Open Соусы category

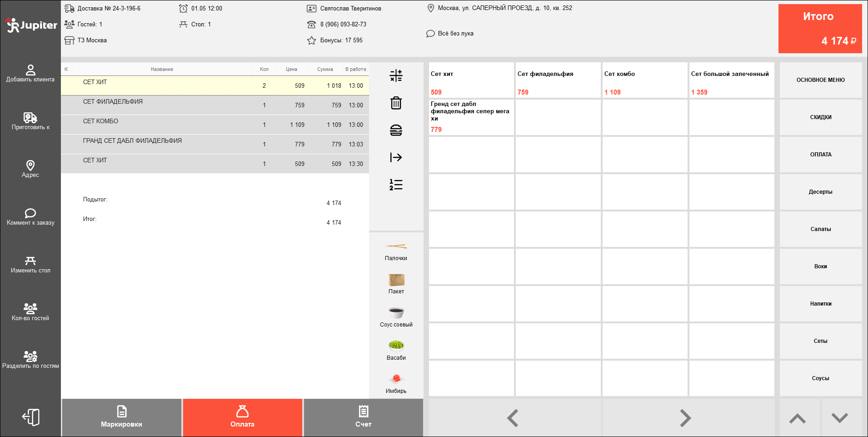tap(821, 378)
